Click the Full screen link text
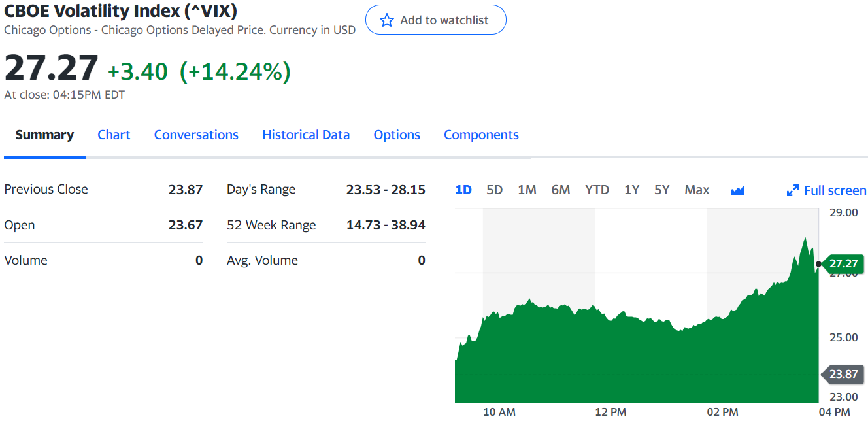This screenshot has width=868, height=421. (835, 190)
